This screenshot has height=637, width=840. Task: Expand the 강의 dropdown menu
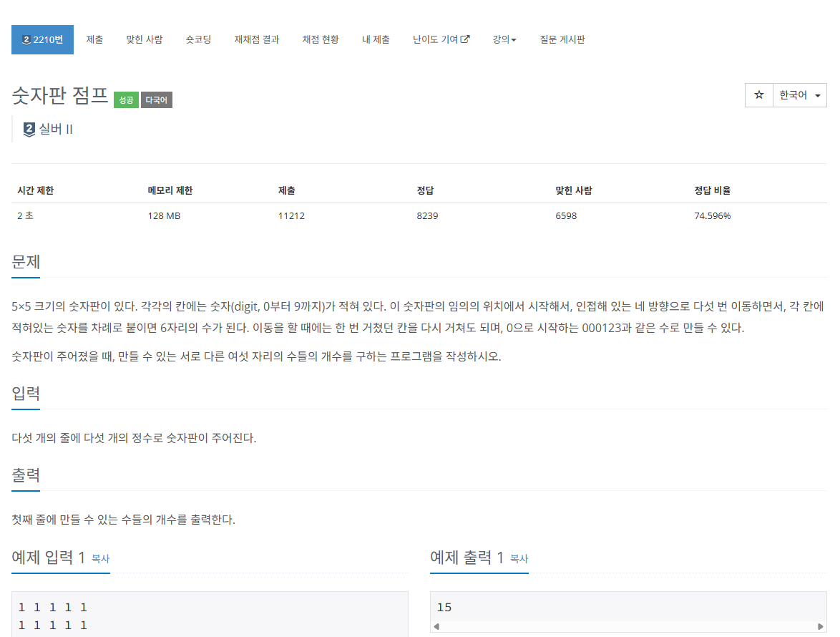(x=504, y=39)
